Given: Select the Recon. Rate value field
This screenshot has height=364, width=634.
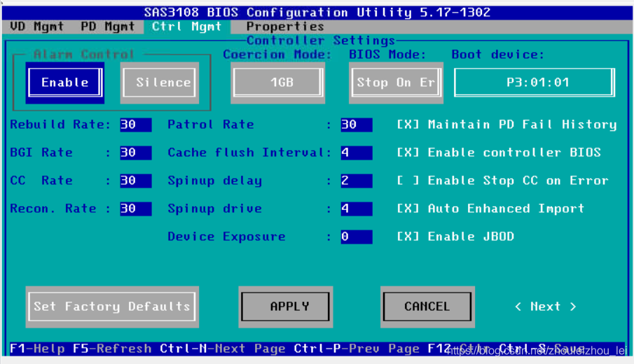Looking at the screenshot, I should tap(136, 209).
